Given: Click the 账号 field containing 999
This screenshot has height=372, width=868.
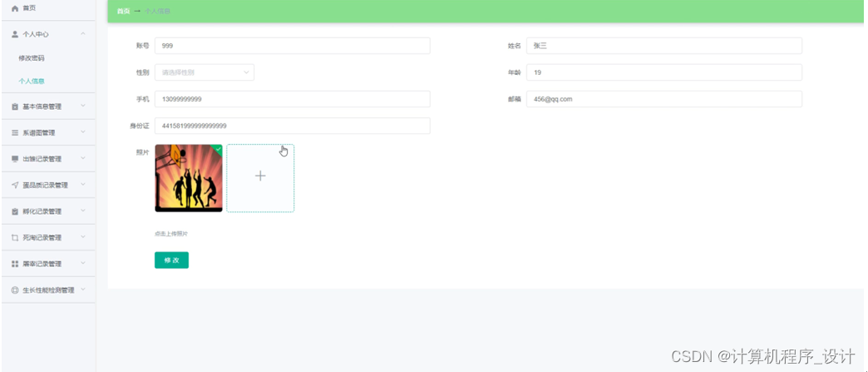Looking at the screenshot, I should (x=293, y=46).
